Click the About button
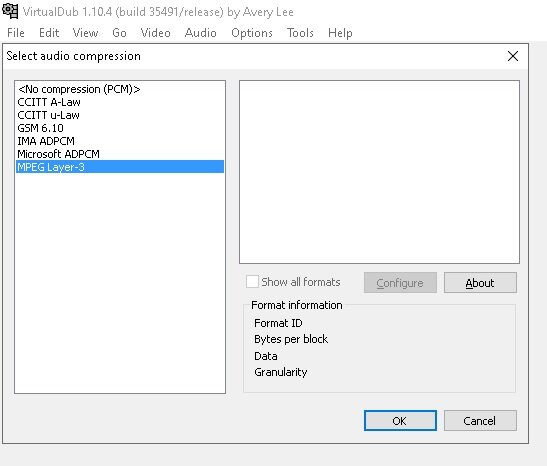This screenshot has height=466, width=547. click(x=480, y=283)
